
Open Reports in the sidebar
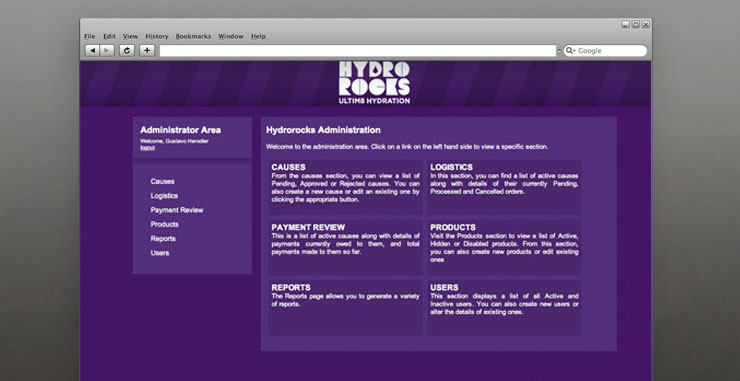(x=163, y=238)
